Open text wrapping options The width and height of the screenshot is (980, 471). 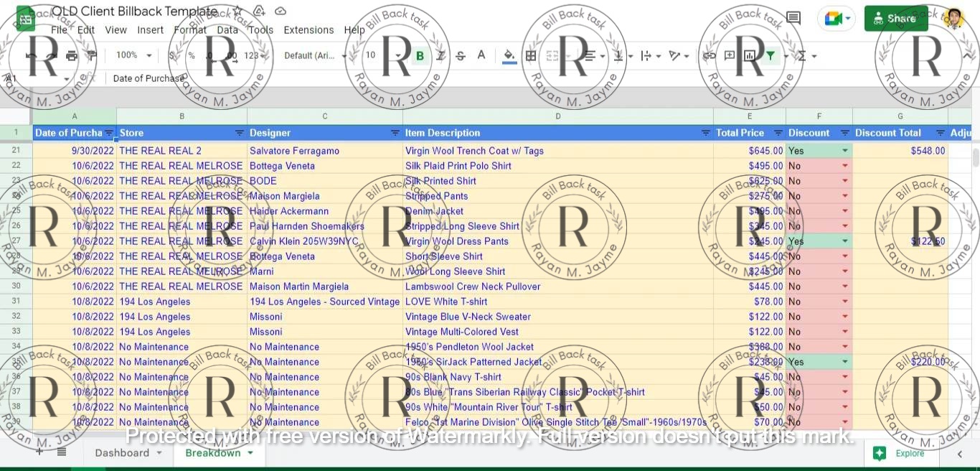point(649,55)
